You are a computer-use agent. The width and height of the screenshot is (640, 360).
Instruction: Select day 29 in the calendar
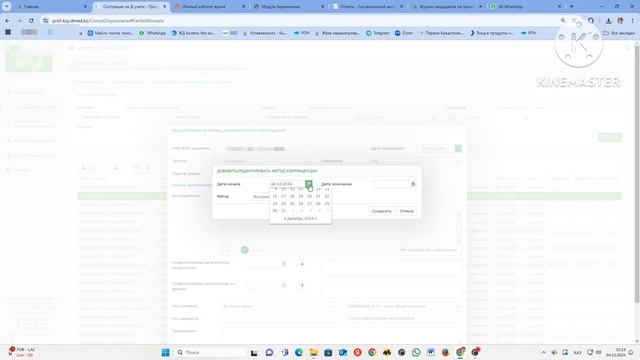[327, 203]
